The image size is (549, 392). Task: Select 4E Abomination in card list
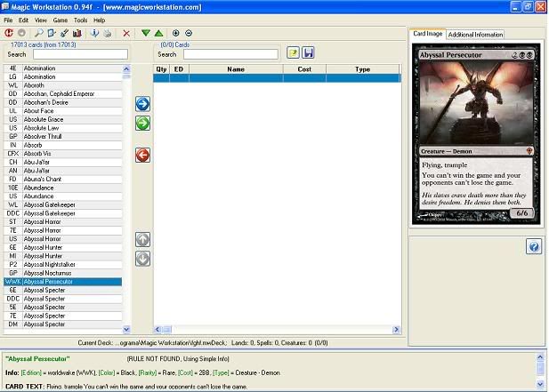[x=63, y=68]
